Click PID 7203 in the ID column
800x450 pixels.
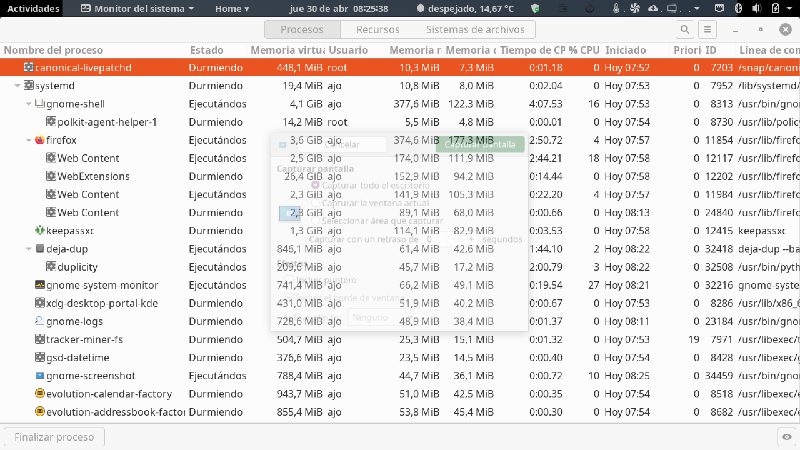[x=721, y=67]
